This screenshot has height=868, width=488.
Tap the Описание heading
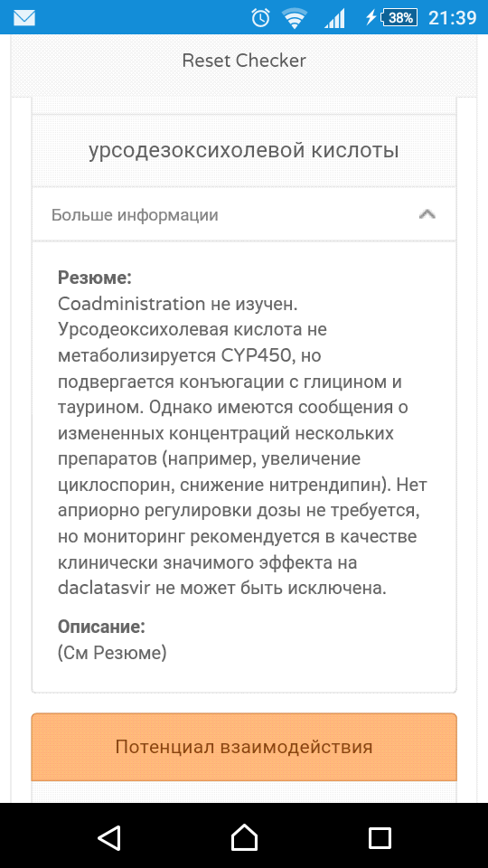(x=101, y=627)
